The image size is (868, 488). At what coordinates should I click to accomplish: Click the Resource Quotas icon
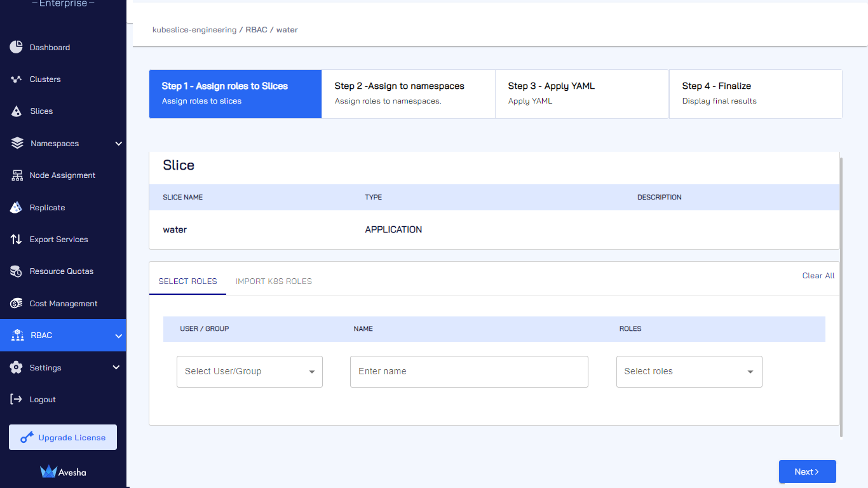coord(17,271)
